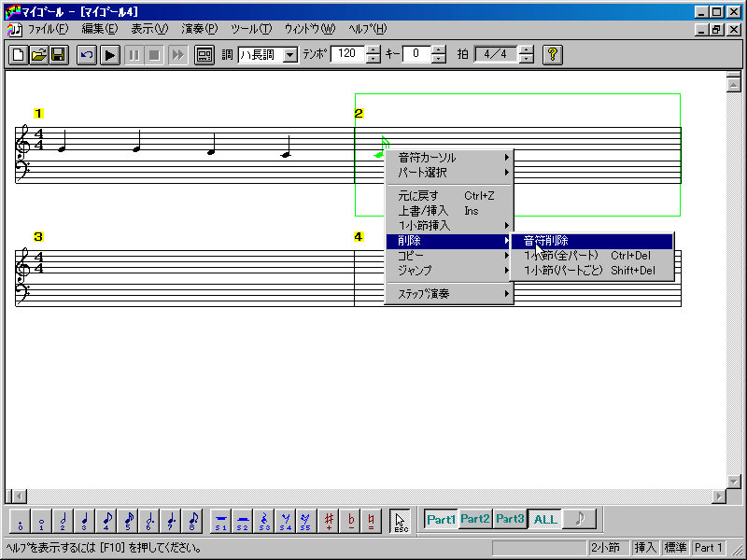Decrease the 拍 time signature with the down arrow
This screenshot has height=560, width=747.
coord(527,59)
